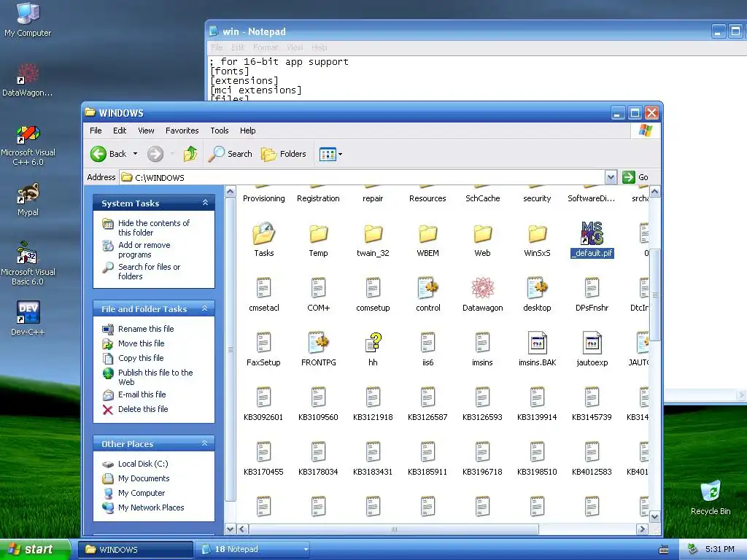The height and width of the screenshot is (560, 747).
Task: Click the WINDOWS taskbar button
Action: pos(136,550)
